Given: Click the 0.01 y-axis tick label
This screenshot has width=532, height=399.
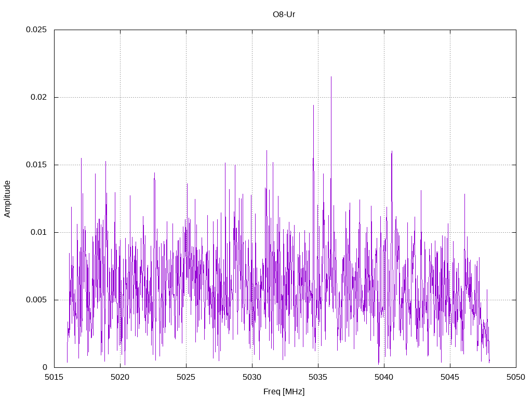Looking at the screenshot, I should (x=38, y=232).
